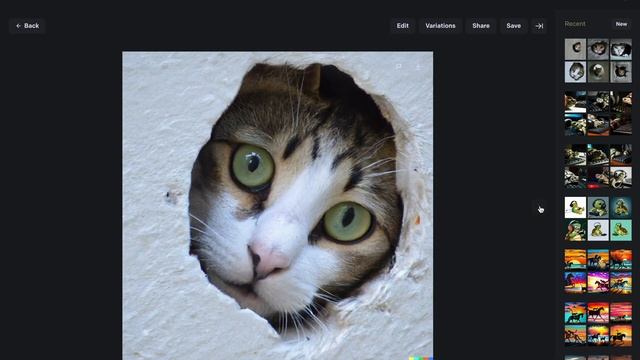Click the Share button
The width and height of the screenshot is (640, 360).
coord(481,26)
